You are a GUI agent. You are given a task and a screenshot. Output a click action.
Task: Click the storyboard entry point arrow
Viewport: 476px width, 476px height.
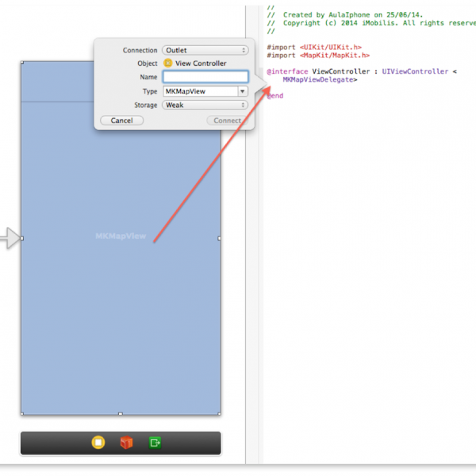click(x=10, y=238)
